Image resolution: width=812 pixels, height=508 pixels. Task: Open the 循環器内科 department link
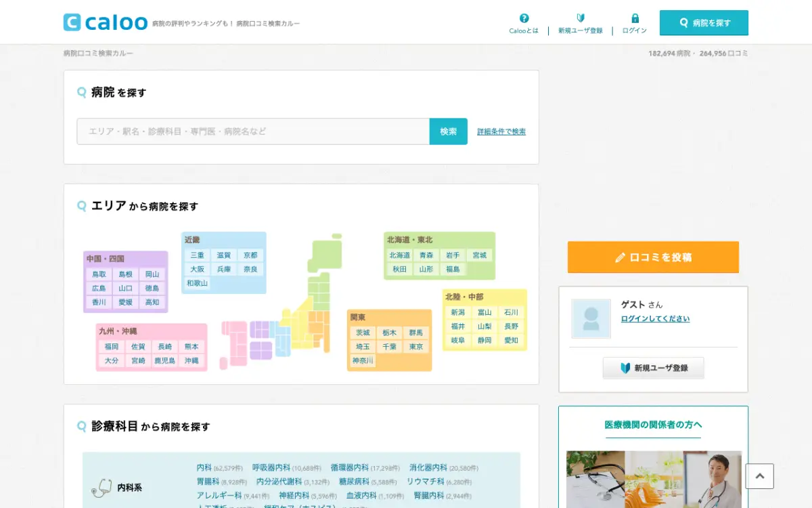pyautogui.click(x=350, y=468)
